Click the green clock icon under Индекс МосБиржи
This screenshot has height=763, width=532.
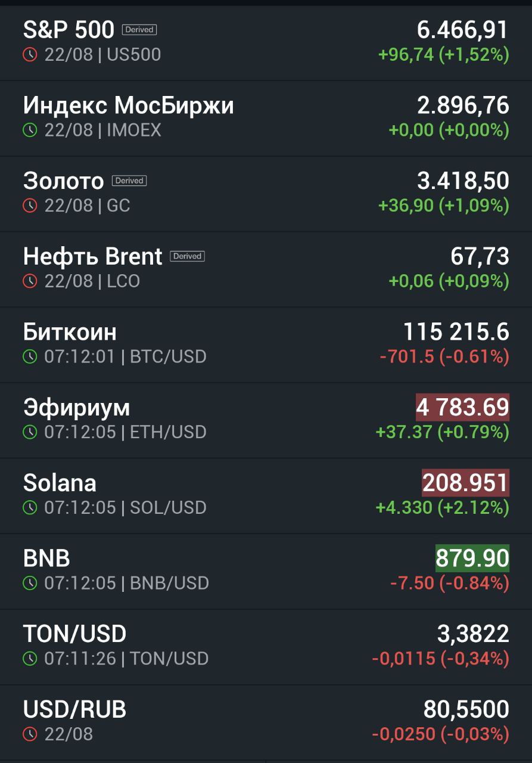tap(30, 130)
